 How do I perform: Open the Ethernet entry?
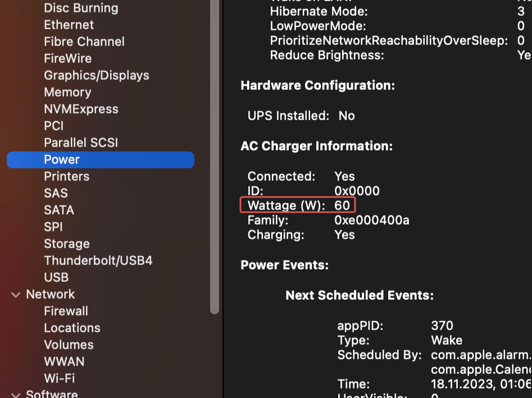click(69, 25)
